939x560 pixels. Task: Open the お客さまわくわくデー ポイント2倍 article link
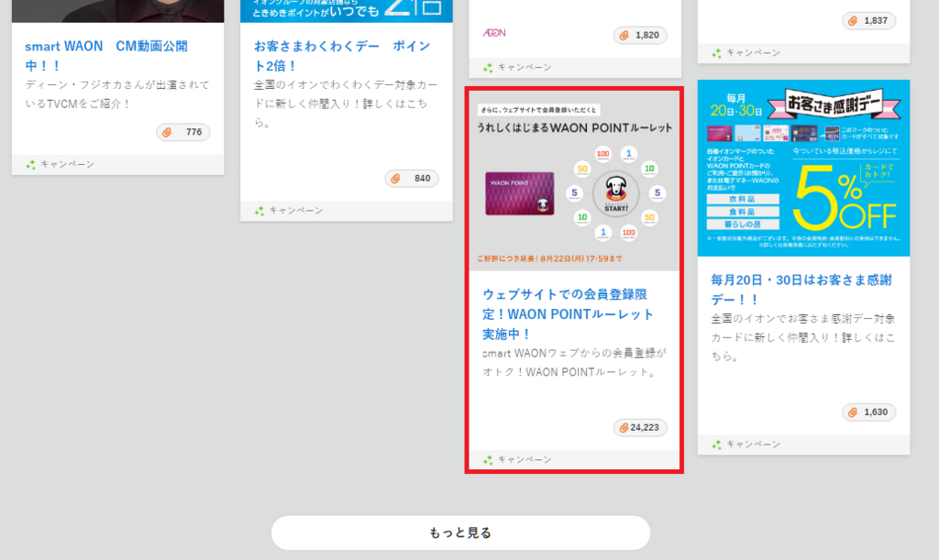click(x=342, y=56)
